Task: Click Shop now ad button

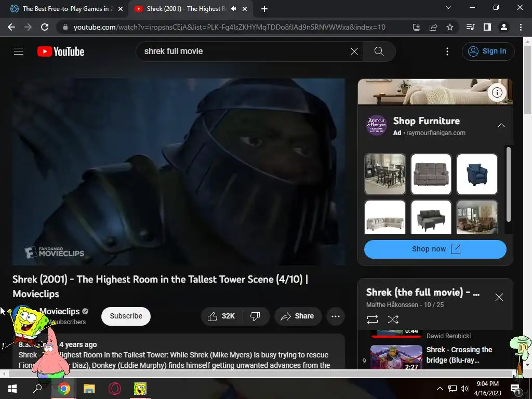Action: click(x=435, y=249)
